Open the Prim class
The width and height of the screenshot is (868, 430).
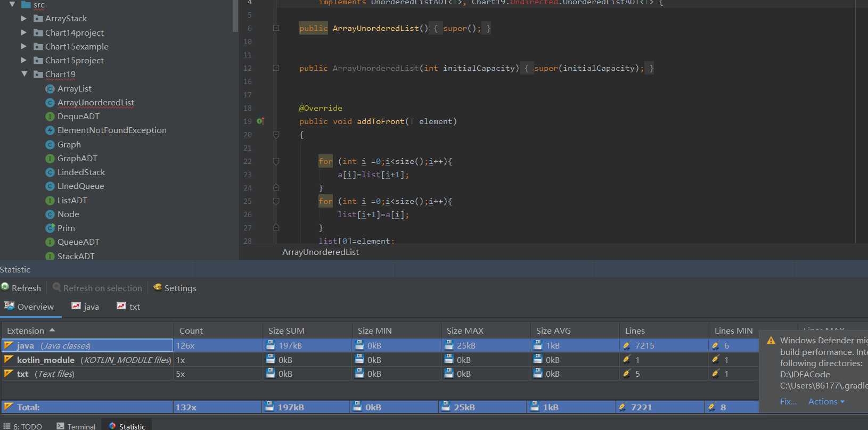[66, 228]
